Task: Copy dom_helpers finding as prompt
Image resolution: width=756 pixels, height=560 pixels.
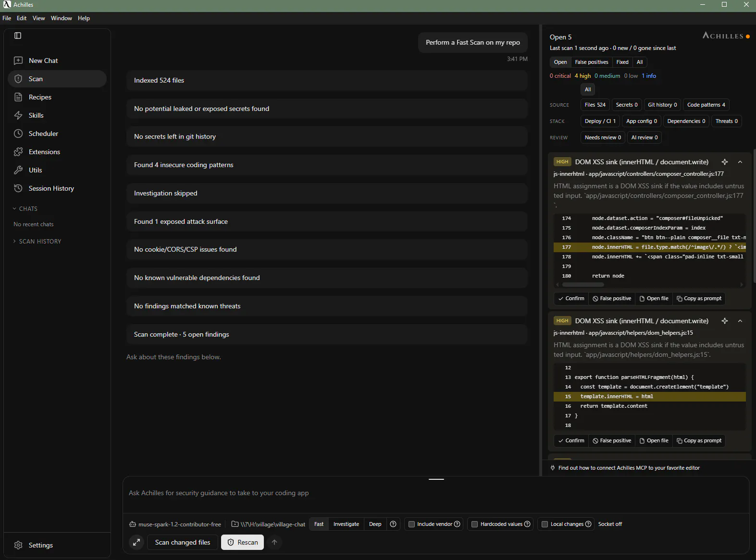Action: pyautogui.click(x=699, y=440)
